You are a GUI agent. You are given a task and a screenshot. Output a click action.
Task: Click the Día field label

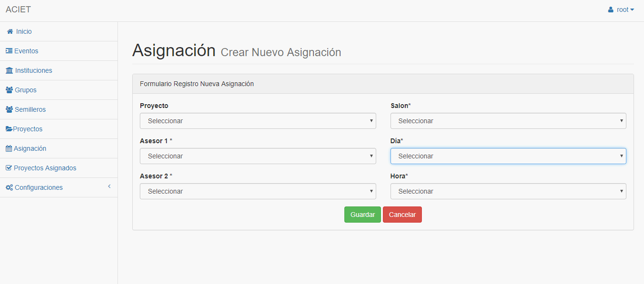(397, 141)
